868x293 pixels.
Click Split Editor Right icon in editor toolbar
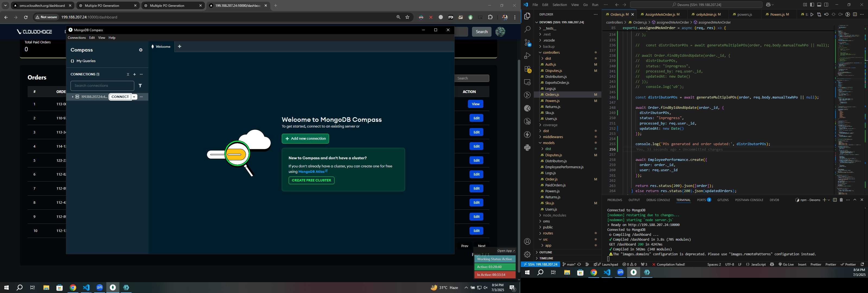click(855, 14)
